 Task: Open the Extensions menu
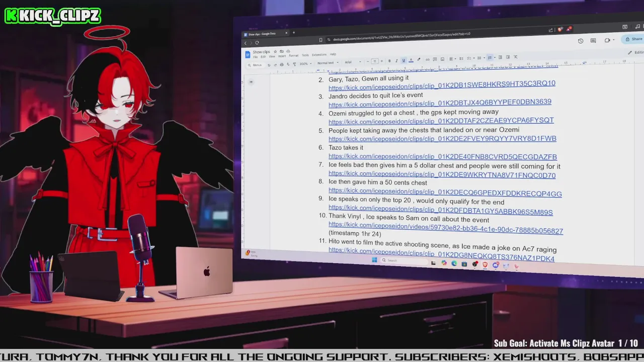(x=319, y=55)
